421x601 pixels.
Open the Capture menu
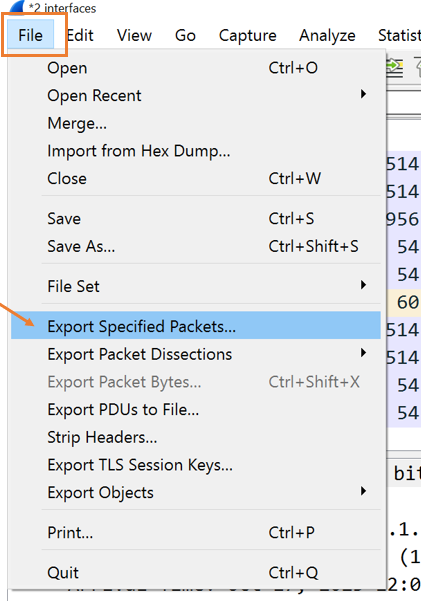click(x=247, y=35)
